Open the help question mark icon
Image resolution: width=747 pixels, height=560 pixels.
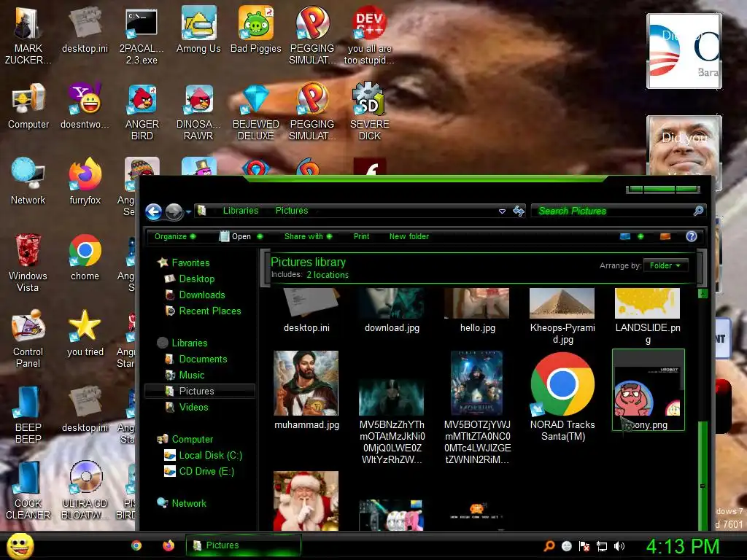pos(692,236)
